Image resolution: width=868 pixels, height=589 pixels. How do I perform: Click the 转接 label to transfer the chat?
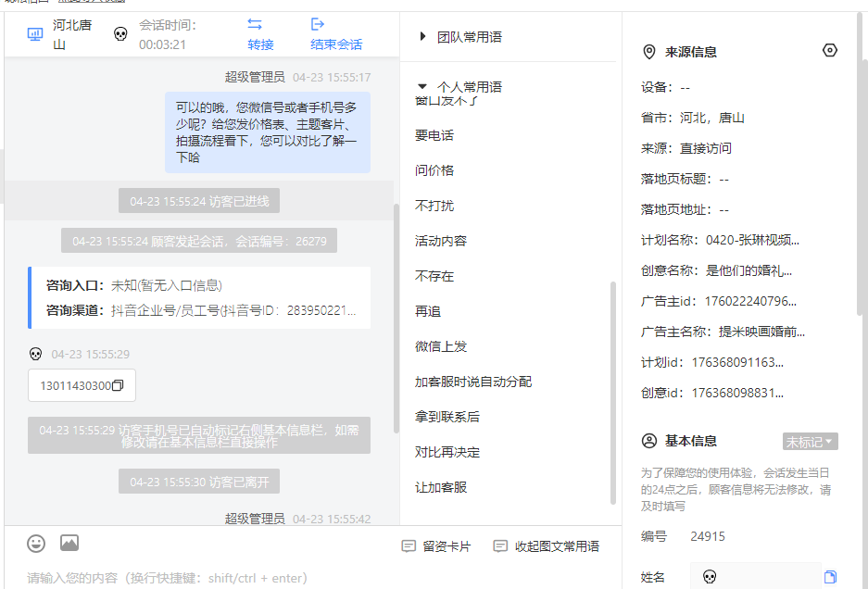pyautogui.click(x=260, y=44)
